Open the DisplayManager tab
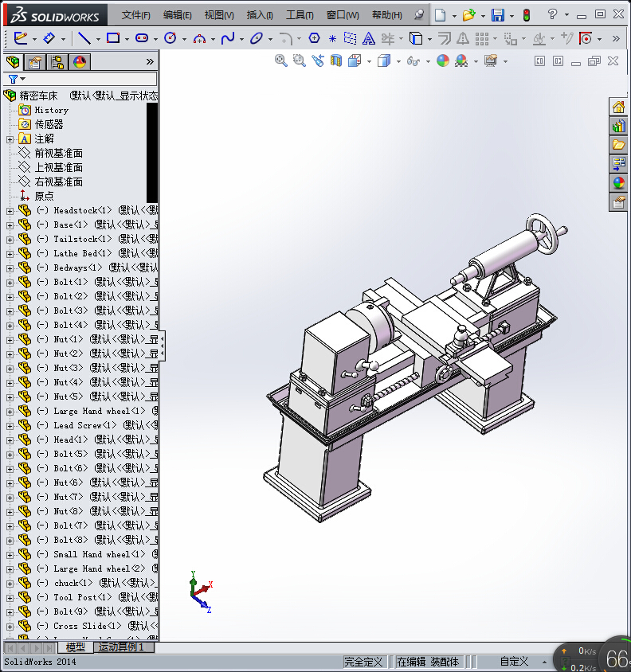Image resolution: width=631 pixels, height=672 pixels. coord(80,62)
